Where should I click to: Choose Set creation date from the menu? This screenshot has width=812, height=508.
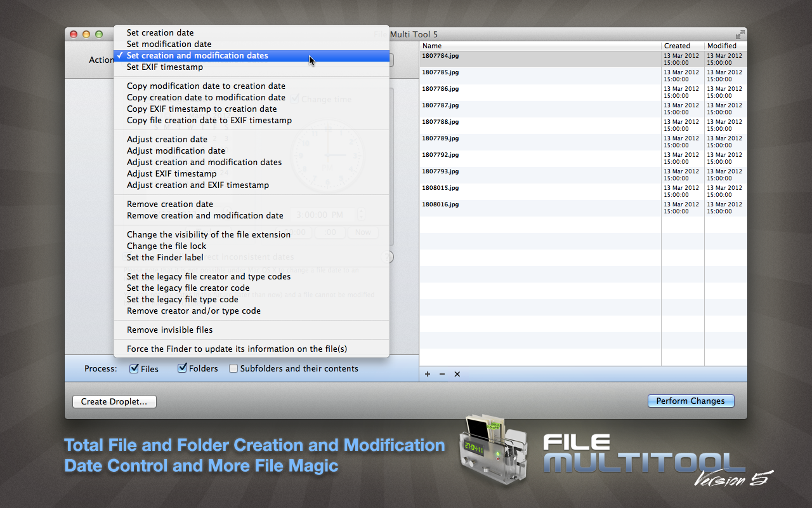click(251, 33)
